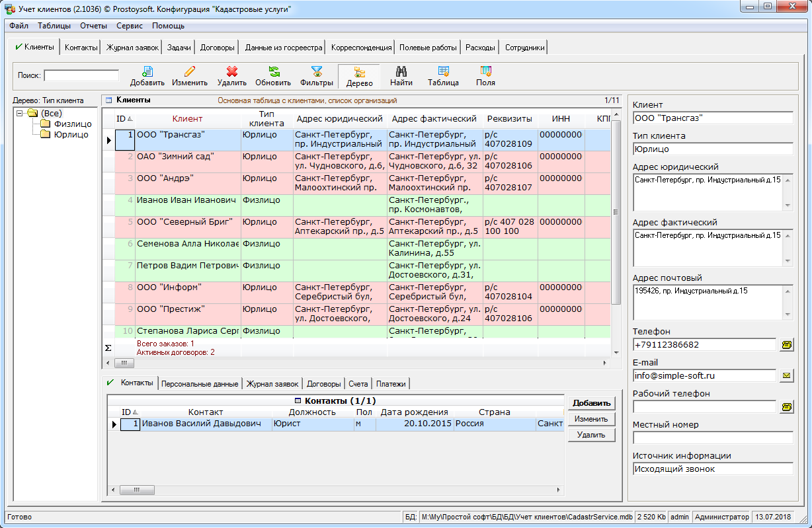This screenshot has width=812, height=528.
Task: Click the phone icon beside Телефон field
Action: (x=786, y=345)
